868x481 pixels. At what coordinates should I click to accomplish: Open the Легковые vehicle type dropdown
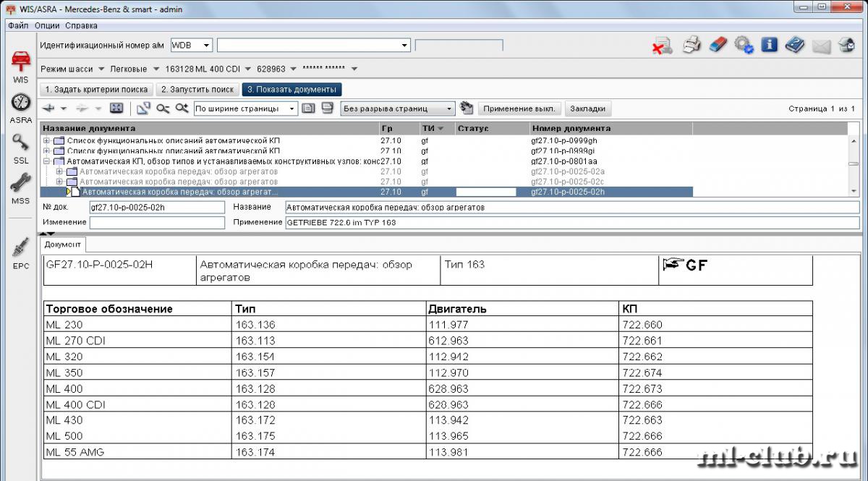pyautogui.click(x=156, y=69)
